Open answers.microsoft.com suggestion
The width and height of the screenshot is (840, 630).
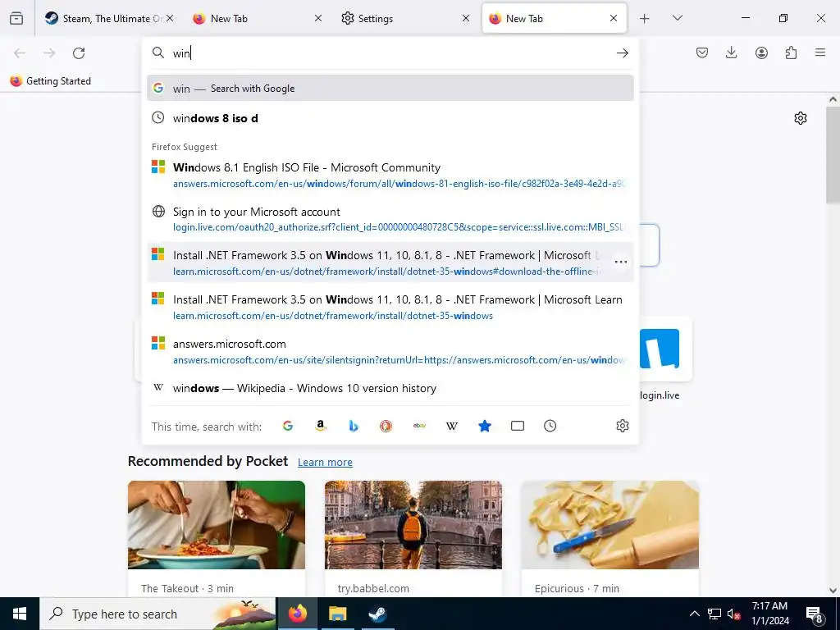click(390, 351)
